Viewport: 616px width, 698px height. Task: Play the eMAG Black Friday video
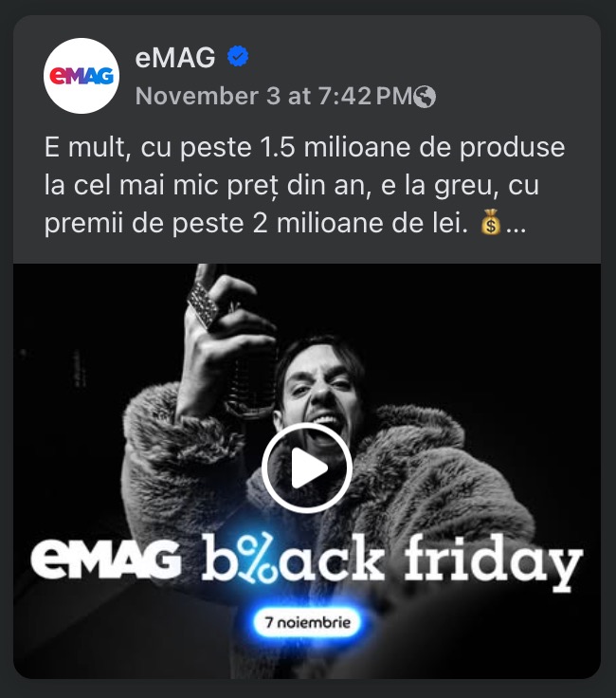pos(307,468)
